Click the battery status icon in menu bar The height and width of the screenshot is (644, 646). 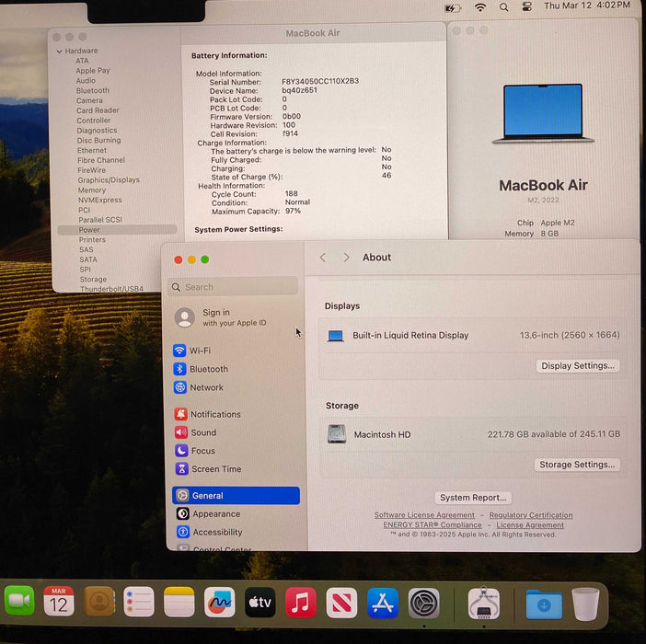[x=453, y=8]
